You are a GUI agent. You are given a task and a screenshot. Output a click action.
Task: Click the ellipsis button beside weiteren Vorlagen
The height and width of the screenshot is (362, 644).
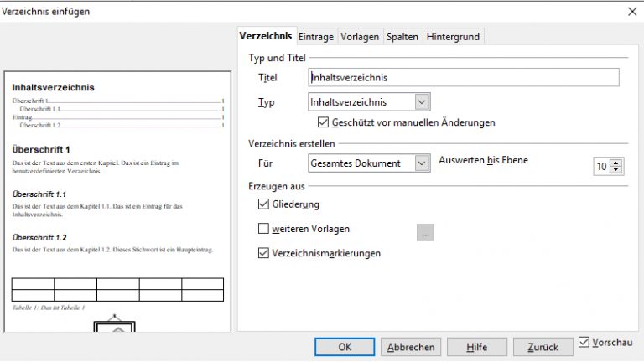425,233
